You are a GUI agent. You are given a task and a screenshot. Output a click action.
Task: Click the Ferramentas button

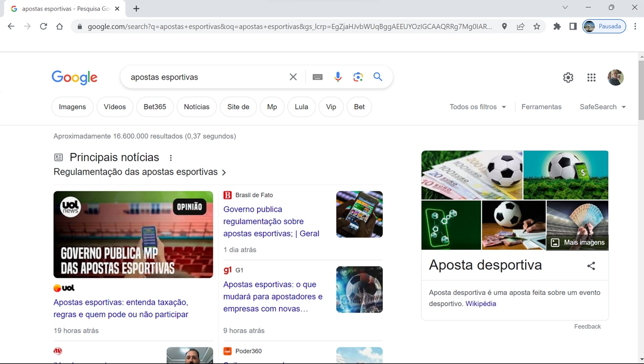pos(541,107)
